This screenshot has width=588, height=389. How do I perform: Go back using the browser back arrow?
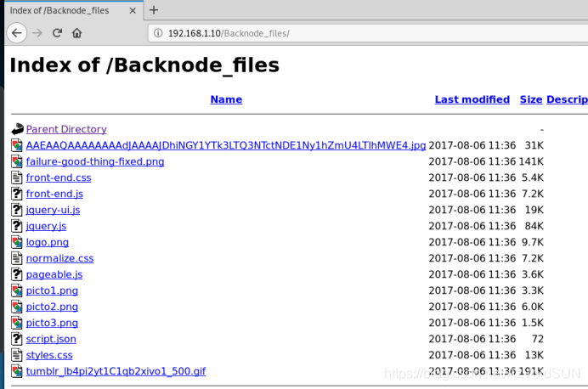[17, 33]
